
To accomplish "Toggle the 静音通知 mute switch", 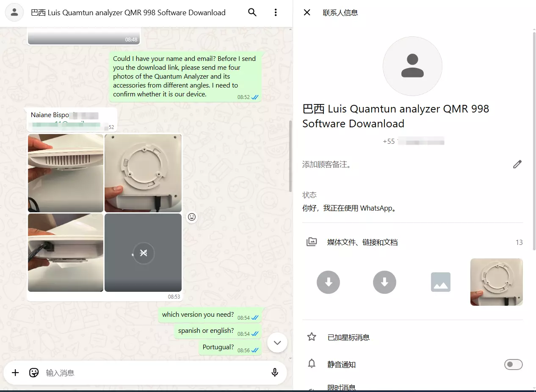I will [x=513, y=364].
